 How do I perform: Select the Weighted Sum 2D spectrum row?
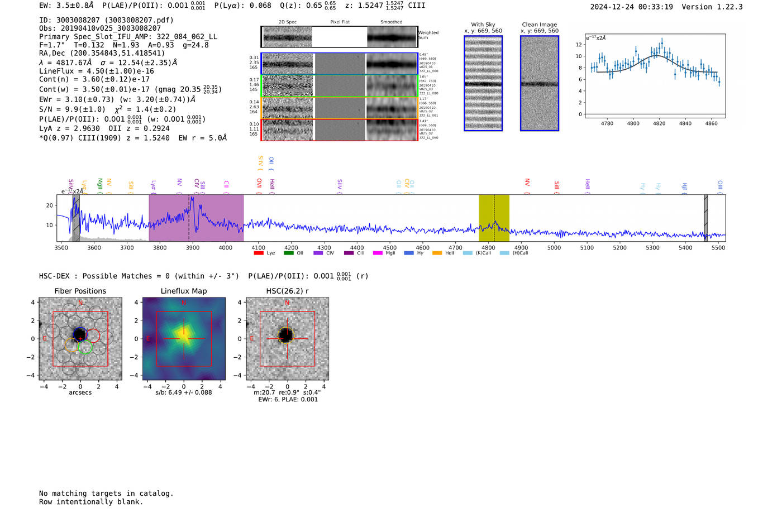(x=339, y=37)
